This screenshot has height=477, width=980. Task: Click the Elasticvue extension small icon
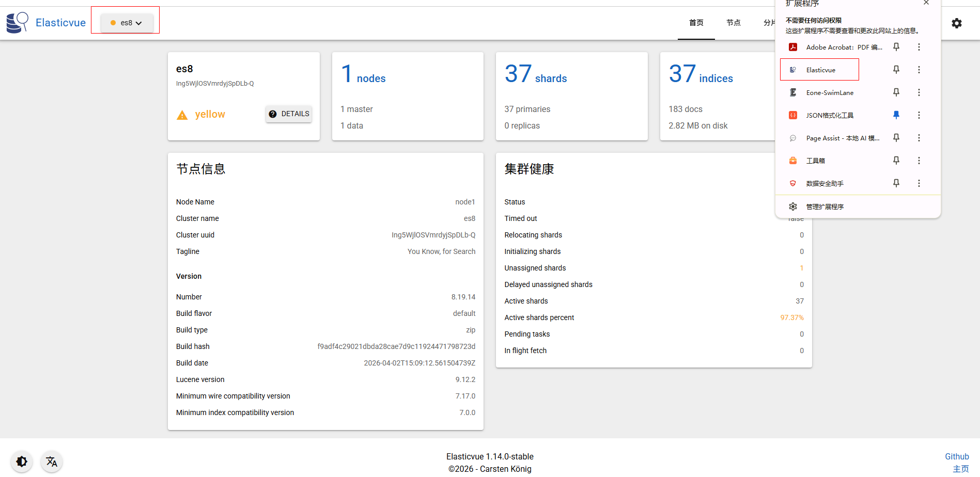(x=793, y=70)
